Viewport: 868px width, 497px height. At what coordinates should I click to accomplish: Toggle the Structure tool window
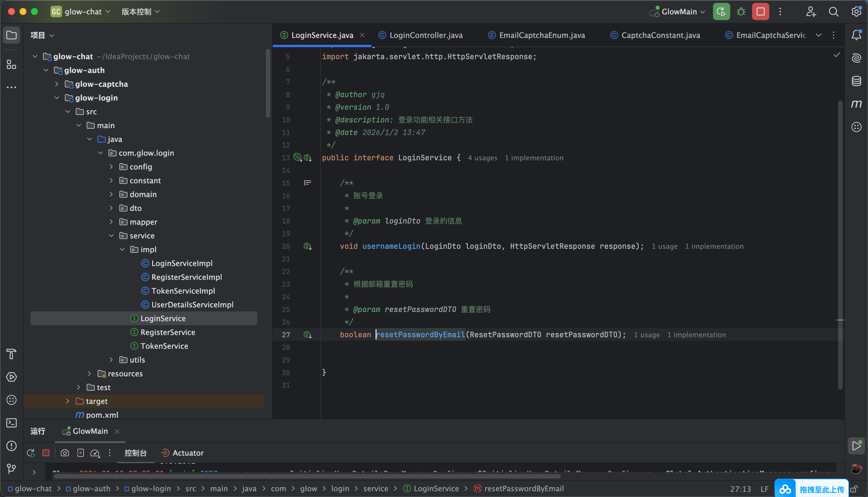coord(11,64)
